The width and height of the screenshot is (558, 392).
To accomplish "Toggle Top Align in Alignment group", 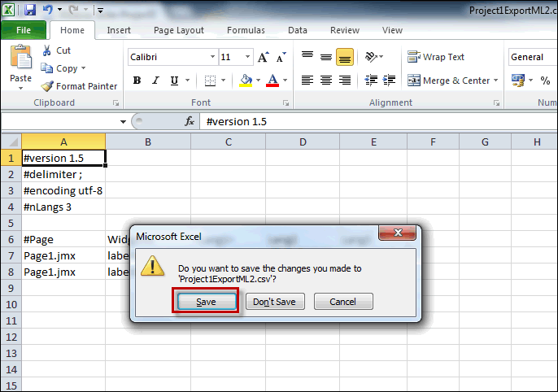I will [307, 56].
